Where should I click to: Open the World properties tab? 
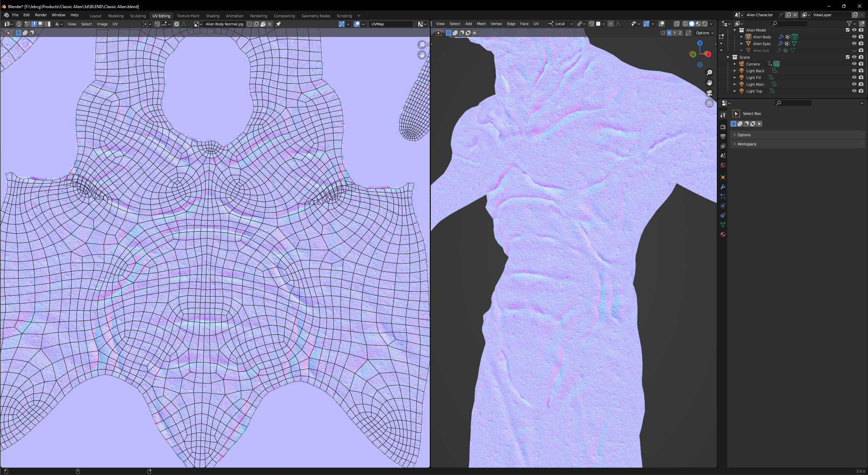[723, 165]
